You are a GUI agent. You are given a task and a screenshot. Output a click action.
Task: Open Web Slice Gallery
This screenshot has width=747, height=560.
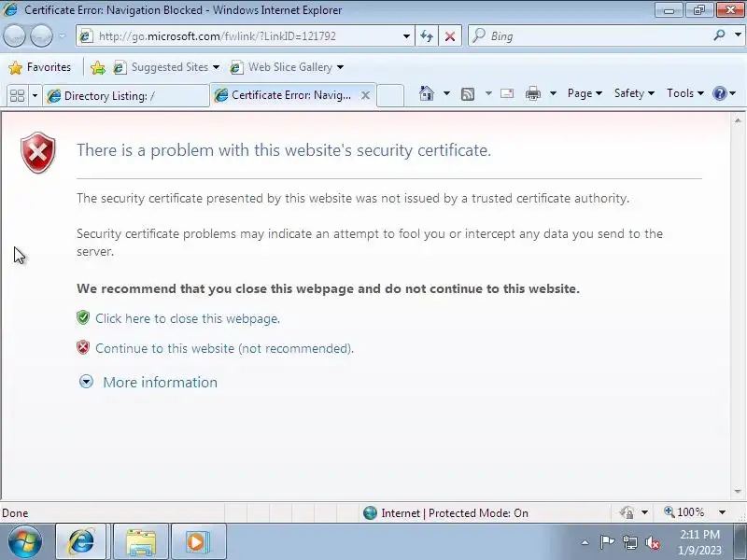(x=287, y=67)
